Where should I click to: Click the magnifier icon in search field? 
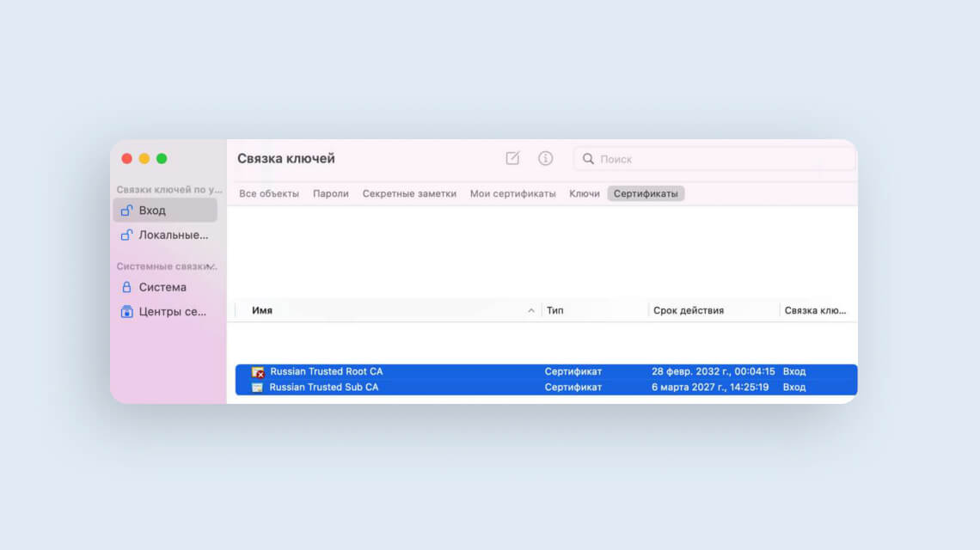[x=588, y=159]
